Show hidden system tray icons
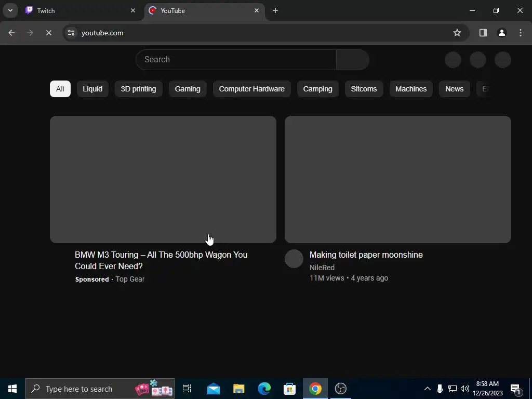Screen dimensions: 532x399 point(428,389)
